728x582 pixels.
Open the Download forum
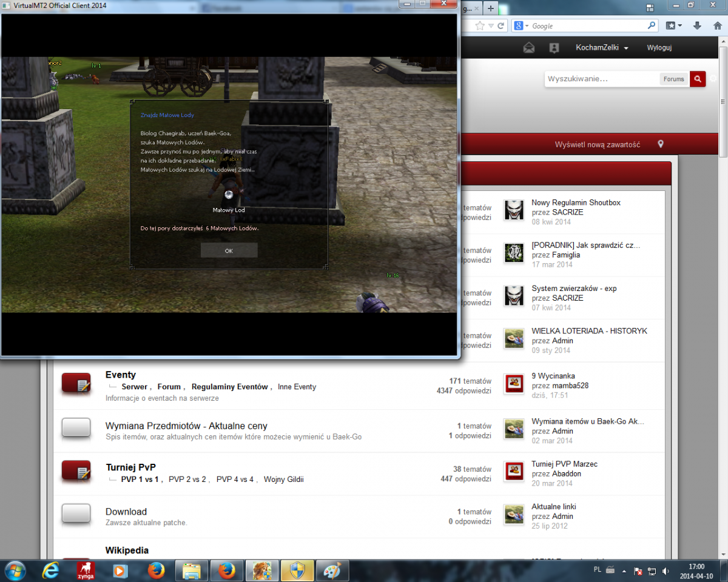pyautogui.click(x=126, y=512)
